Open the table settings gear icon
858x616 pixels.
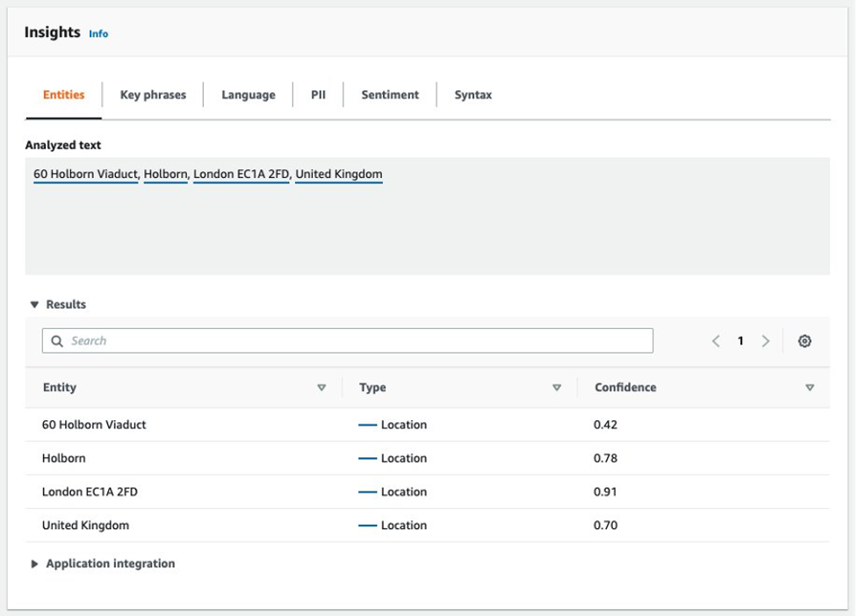tap(804, 341)
